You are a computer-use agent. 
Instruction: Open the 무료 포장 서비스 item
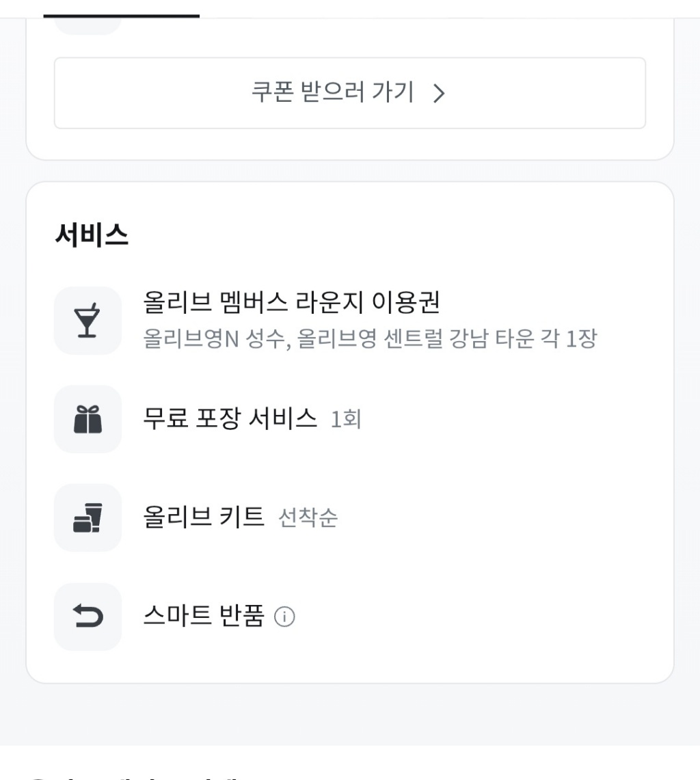point(230,418)
